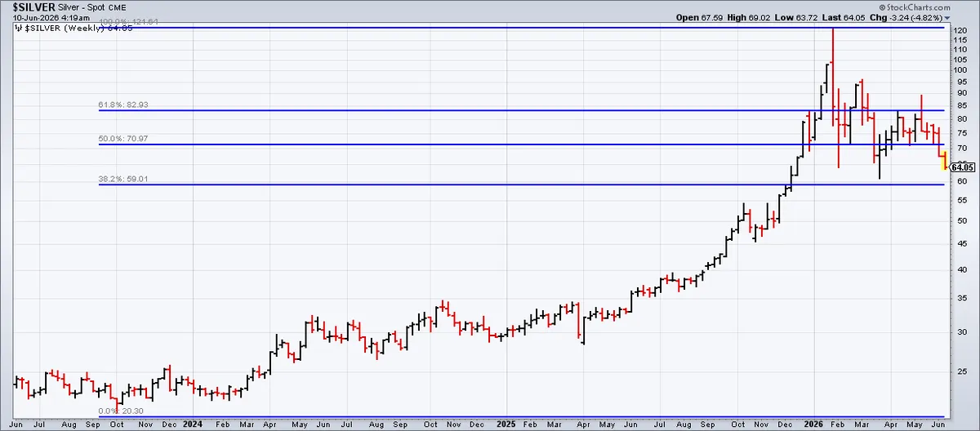Click the 2025 year label on time axis
Viewport: 980px width, 431px height.
[506, 424]
